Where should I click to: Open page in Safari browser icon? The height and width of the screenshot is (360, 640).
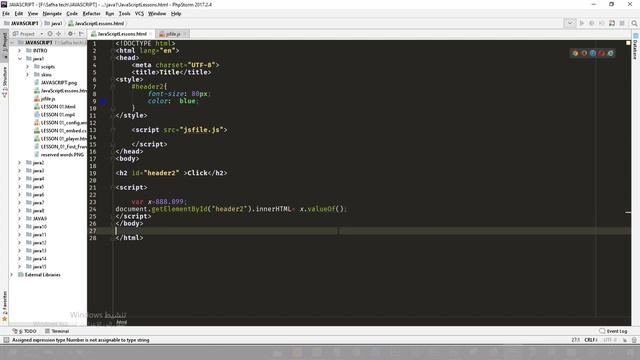click(593, 53)
